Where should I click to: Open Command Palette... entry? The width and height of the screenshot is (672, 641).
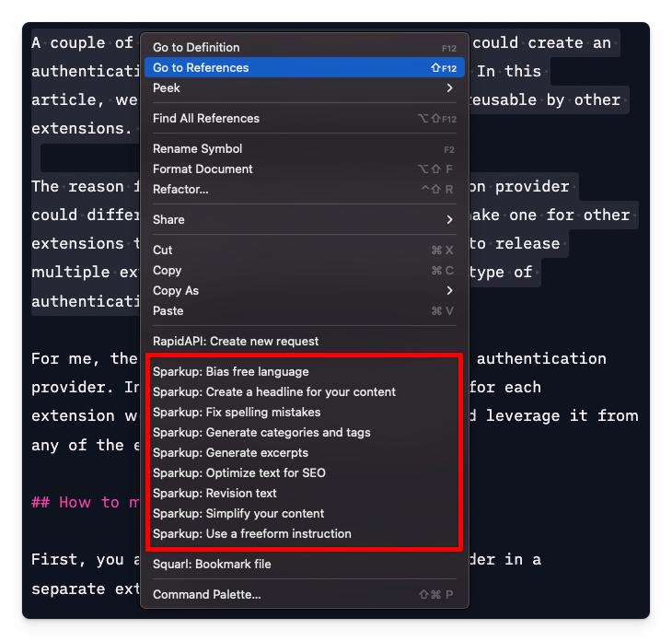(305, 594)
